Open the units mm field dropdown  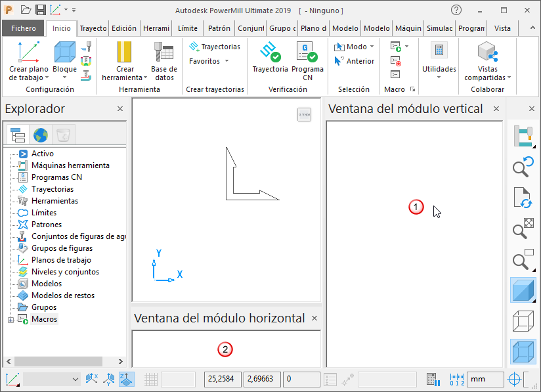pos(485,380)
